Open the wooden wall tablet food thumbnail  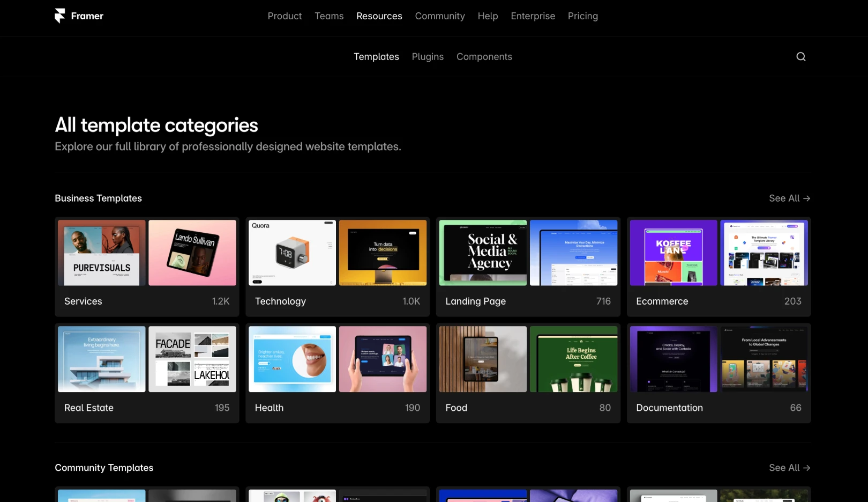(483, 359)
